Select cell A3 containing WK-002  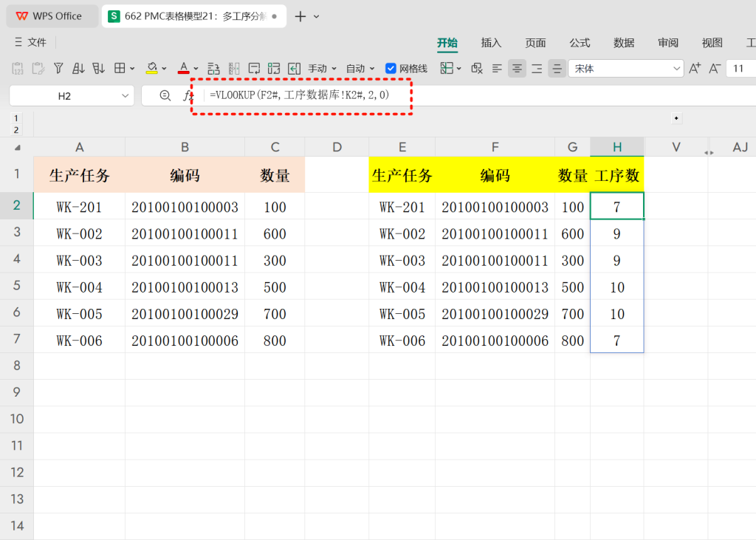(x=80, y=233)
